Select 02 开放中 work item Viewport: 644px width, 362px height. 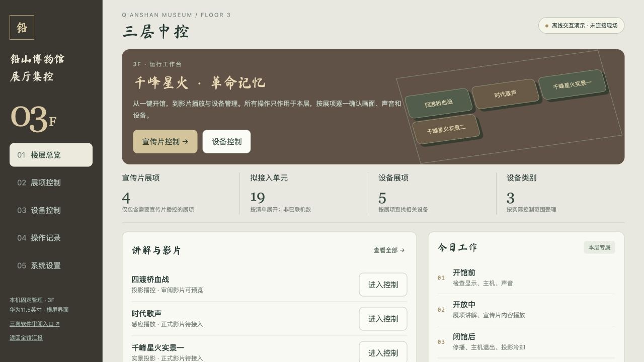[526, 310]
